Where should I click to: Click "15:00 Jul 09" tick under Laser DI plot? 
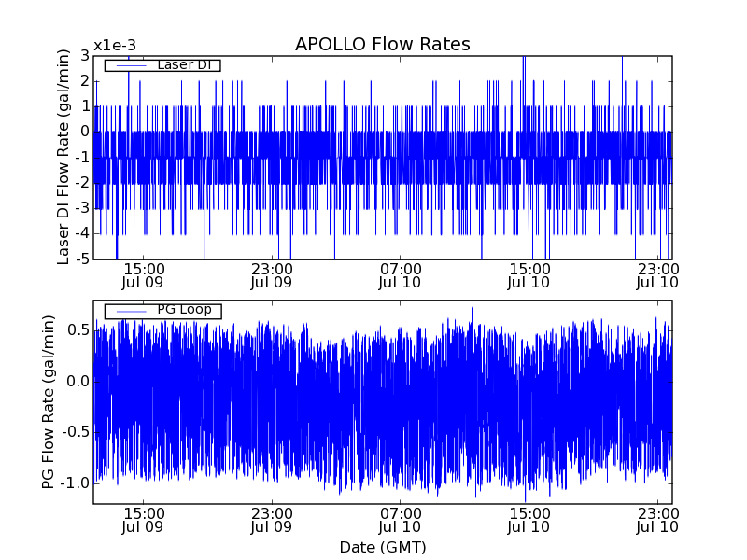144,275
